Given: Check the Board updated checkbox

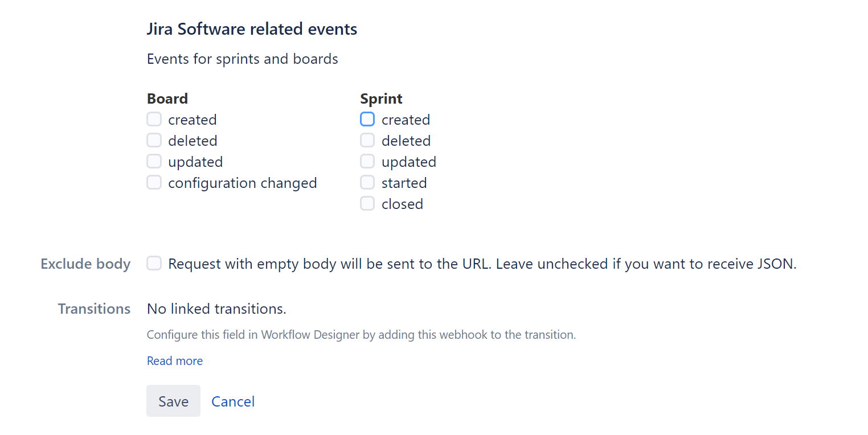Looking at the screenshot, I should [154, 161].
